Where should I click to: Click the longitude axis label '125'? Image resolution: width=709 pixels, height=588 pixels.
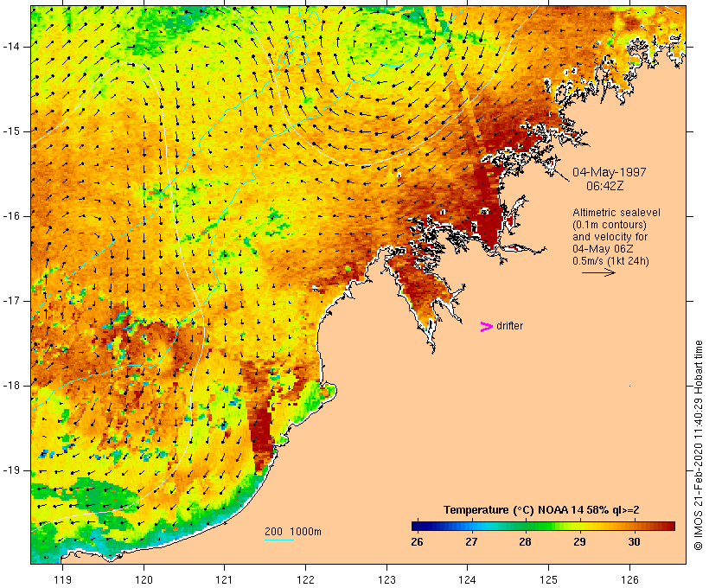click(x=548, y=579)
